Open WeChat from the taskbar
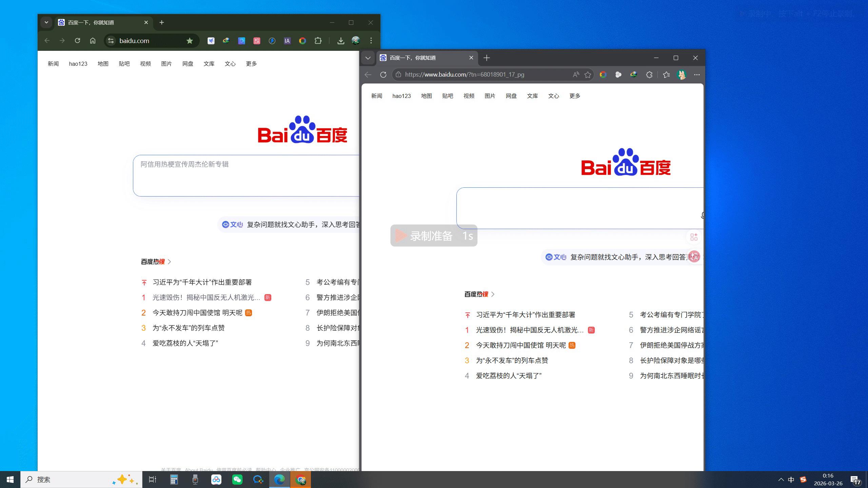 237,480
